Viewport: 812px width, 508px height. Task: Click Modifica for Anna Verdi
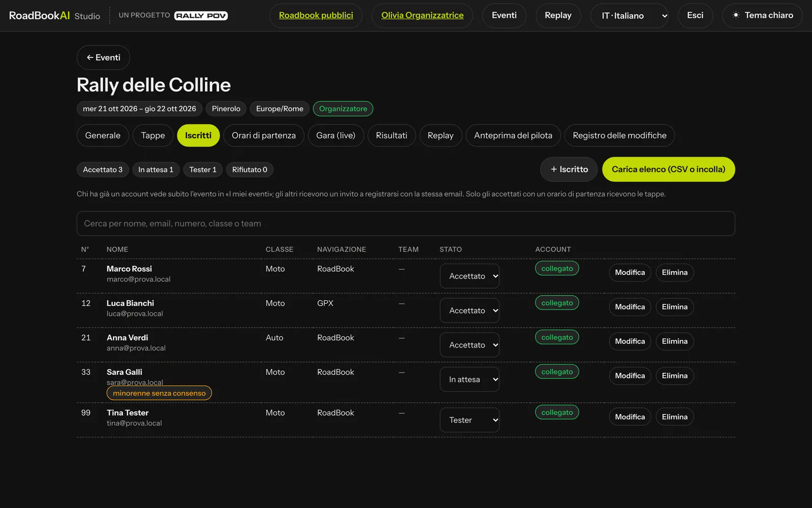630,342
